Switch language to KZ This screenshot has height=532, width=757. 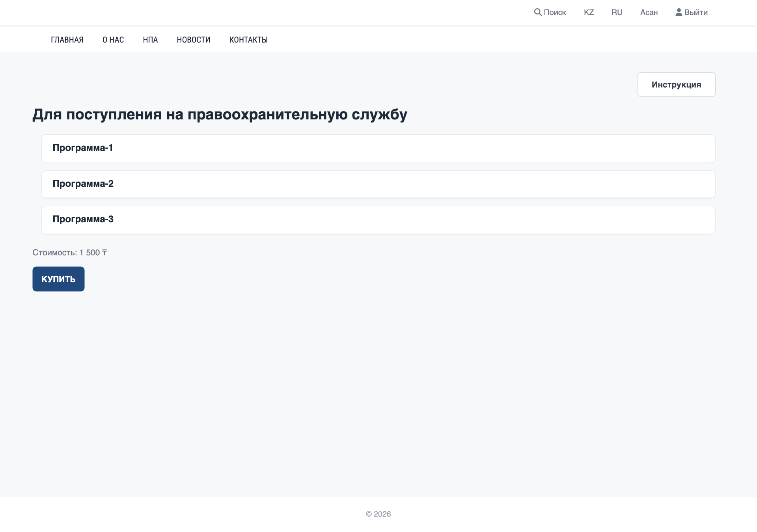coord(589,13)
